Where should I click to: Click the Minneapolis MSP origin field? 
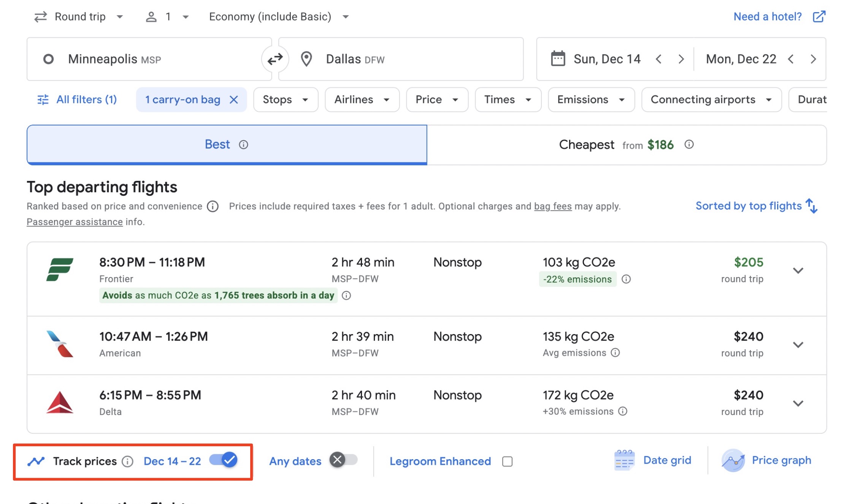(x=149, y=59)
